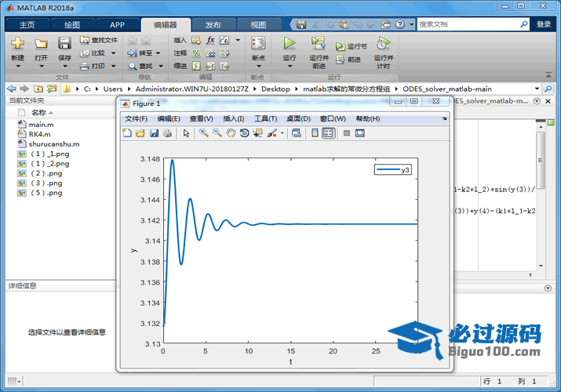
Task: Open the Print options dropdown arrow
Action: pos(114,66)
